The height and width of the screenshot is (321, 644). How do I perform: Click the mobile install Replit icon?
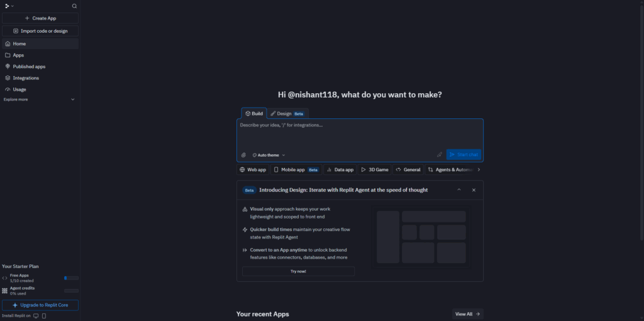(x=43, y=315)
